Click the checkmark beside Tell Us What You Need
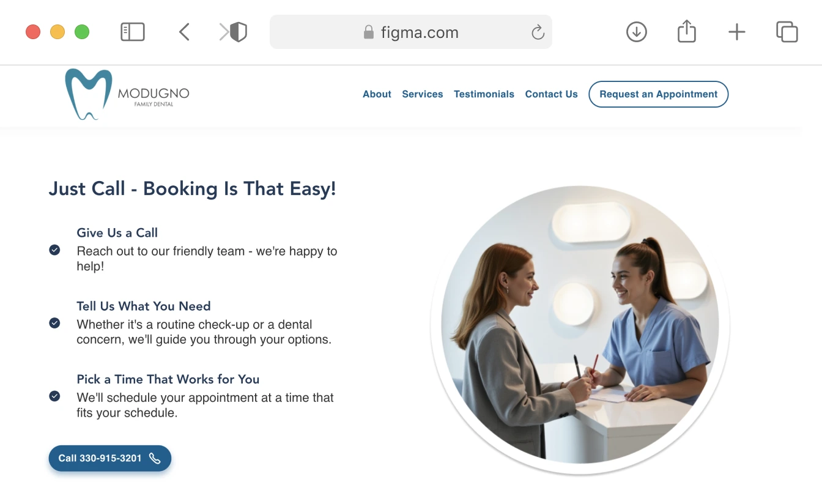The image size is (822, 504). pyautogui.click(x=54, y=323)
